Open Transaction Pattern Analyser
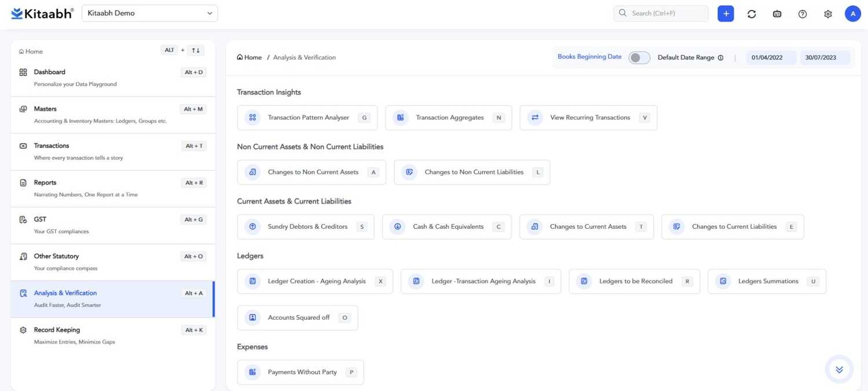The width and height of the screenshot is (868, 391). [307, 118]
